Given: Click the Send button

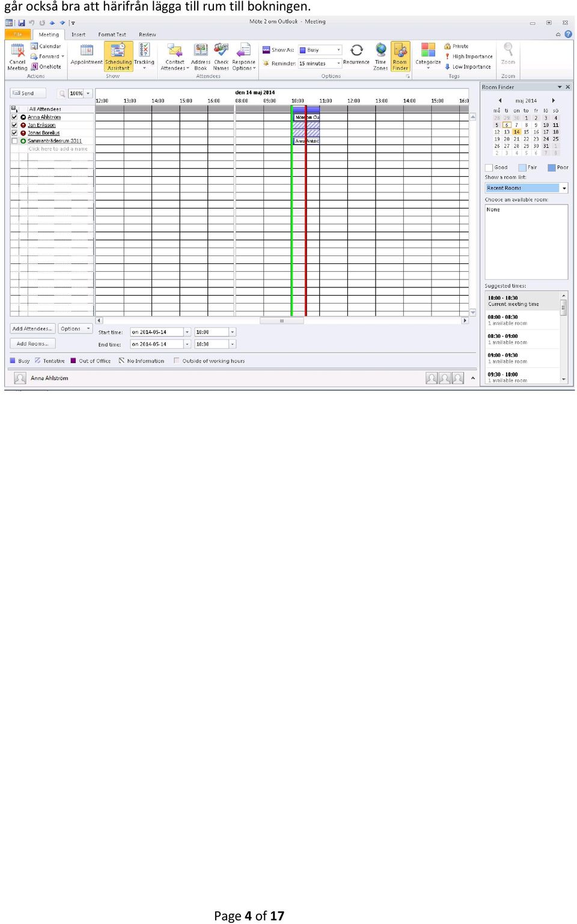Looking at the screenshot, I should coord(28,93).
